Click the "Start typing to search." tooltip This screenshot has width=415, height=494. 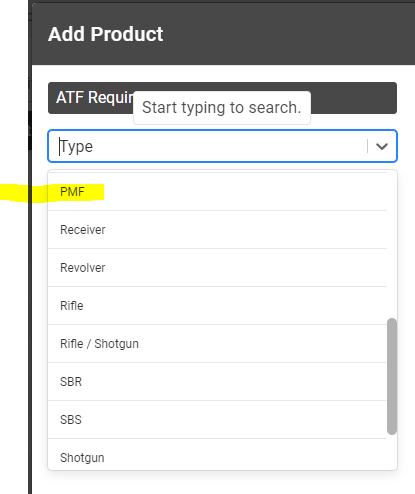pyautogui.click(x=222, y=108)
